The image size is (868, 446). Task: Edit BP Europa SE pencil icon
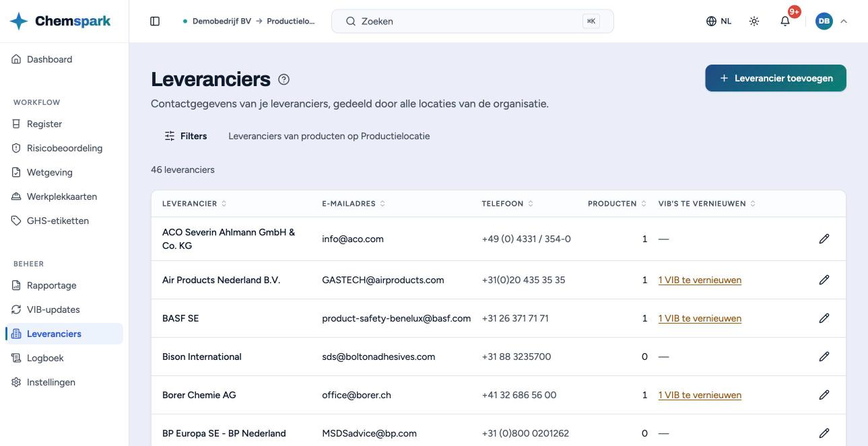coord(824,433)
